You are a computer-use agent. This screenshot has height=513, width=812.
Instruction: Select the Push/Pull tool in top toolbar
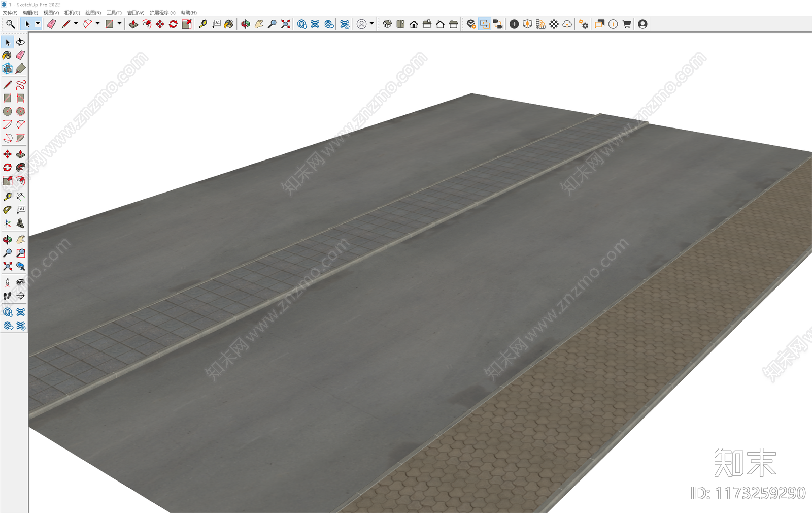click(x=133, y=24)
